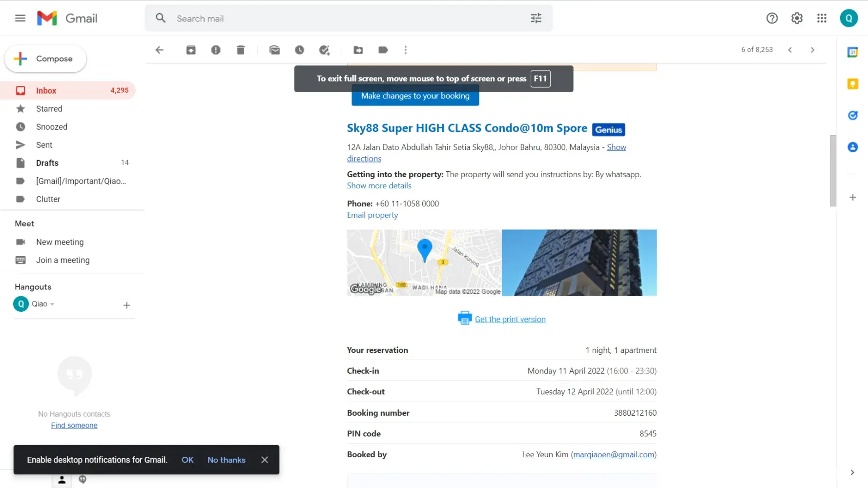Mark the email as unread

[x=275, y=50]
